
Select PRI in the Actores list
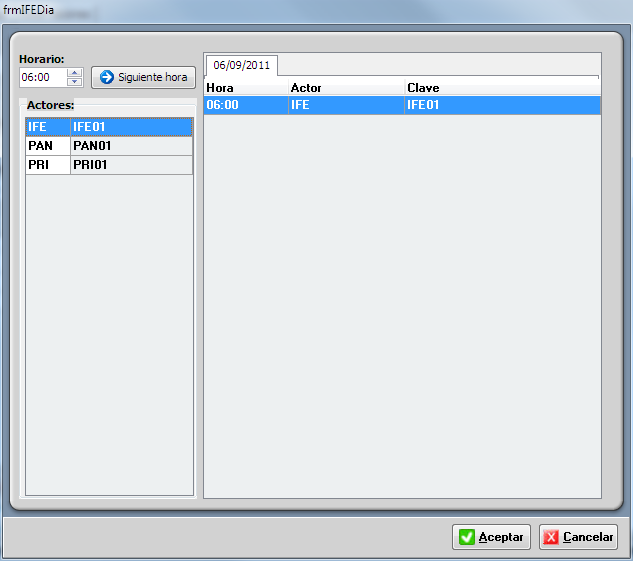coord(48,165)
